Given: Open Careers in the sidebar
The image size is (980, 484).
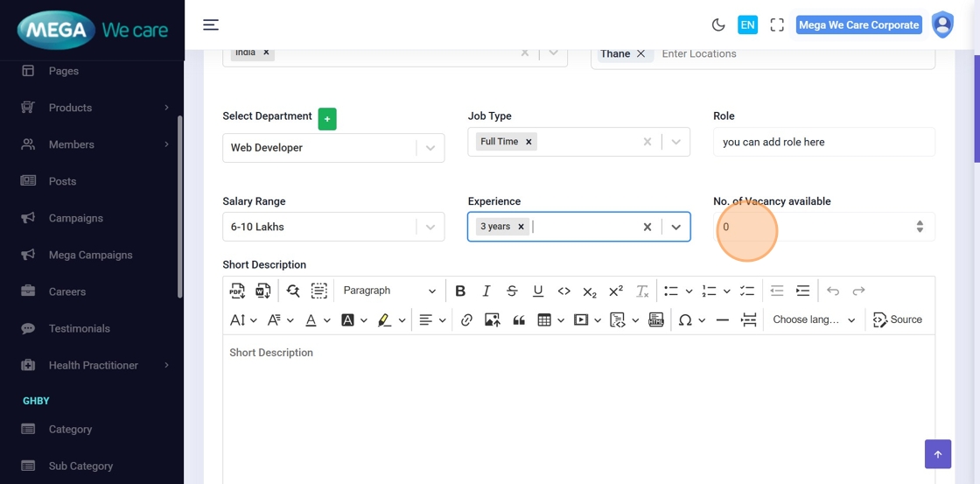Looking at the screenshot, I should (67, 291).
